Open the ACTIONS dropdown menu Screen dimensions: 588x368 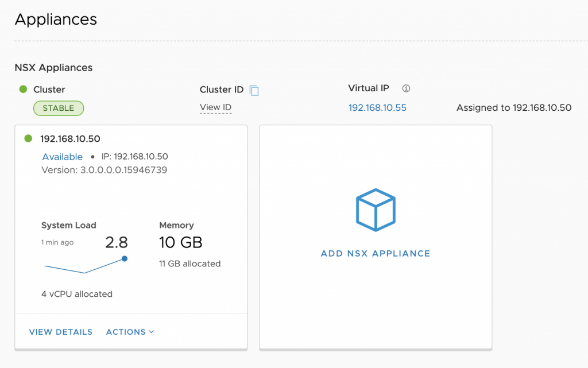click(130, 332)
